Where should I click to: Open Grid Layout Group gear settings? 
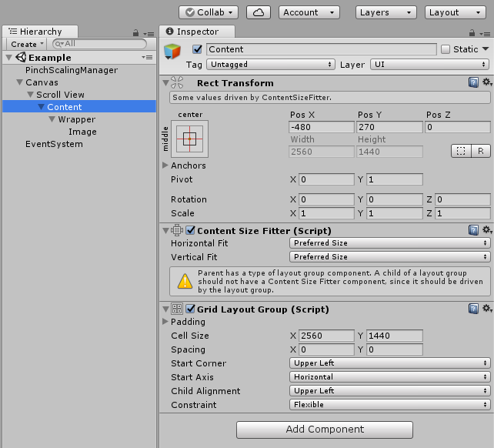tap(487, 309)
